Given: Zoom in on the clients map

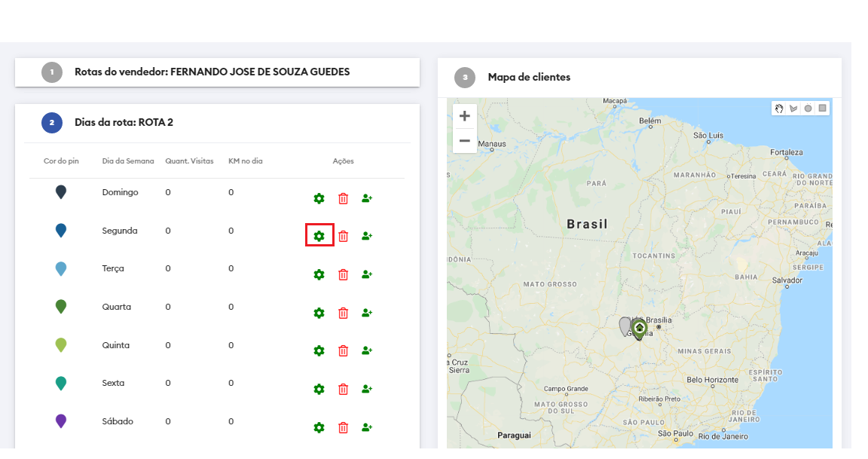Looking at the screenshot, I should (x=465, y=116).
